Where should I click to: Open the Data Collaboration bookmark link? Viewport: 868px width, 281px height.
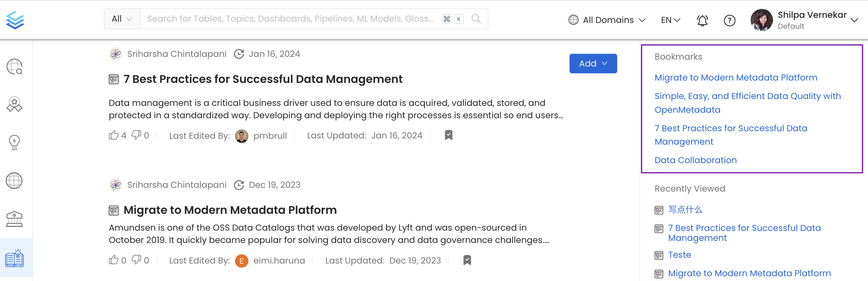[695, 160]
